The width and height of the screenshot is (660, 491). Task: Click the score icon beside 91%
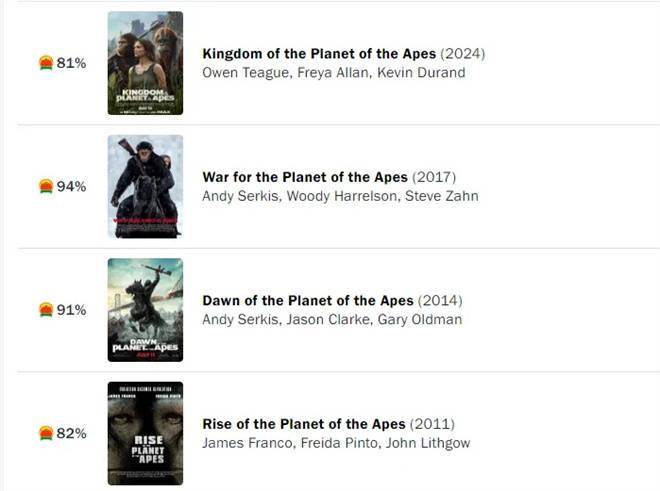pyautogui.click(x=45, y=310)
